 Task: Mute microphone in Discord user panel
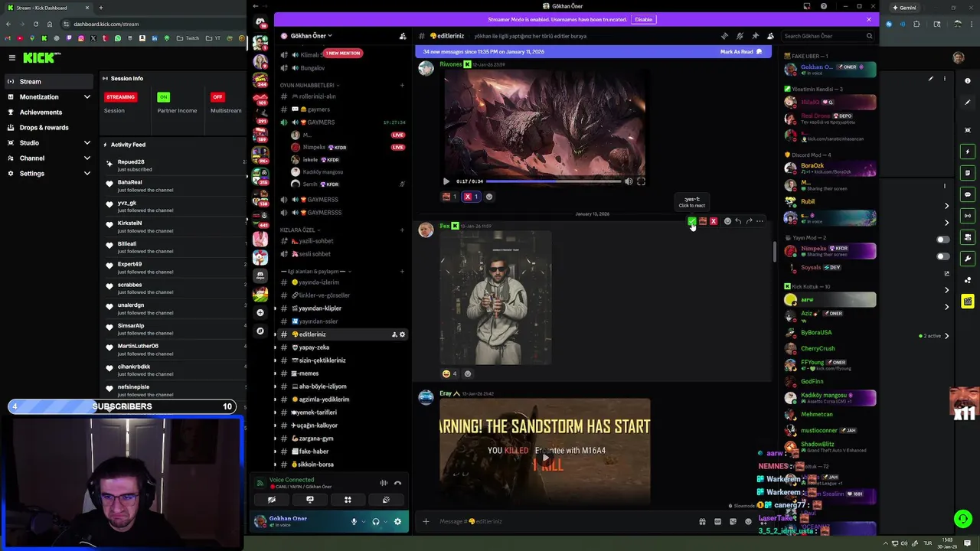click(x=354, y=522)
